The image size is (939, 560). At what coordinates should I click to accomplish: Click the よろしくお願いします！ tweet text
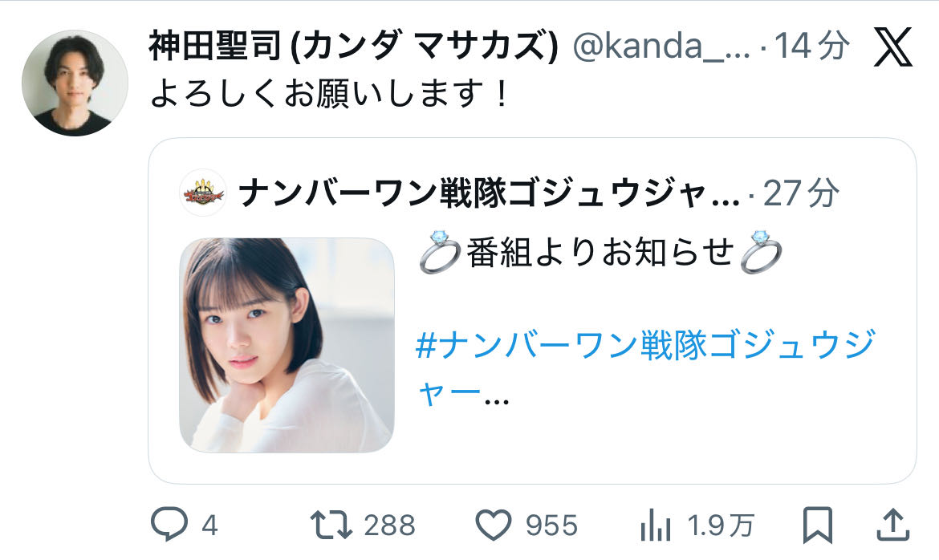pyautogui.click(x=329, y=94)
